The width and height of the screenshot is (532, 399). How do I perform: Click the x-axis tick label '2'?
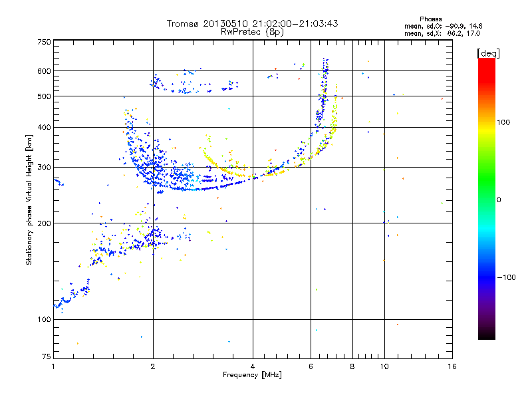click(153, 366)
